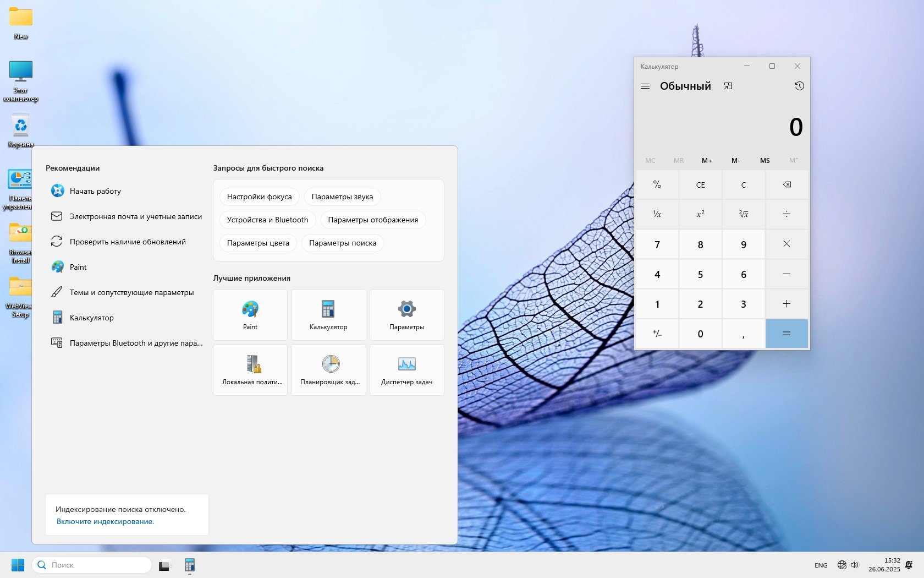This screenshot has height=578, width=924.
Task: Open Параметры app tile
Action: (406, 315)
